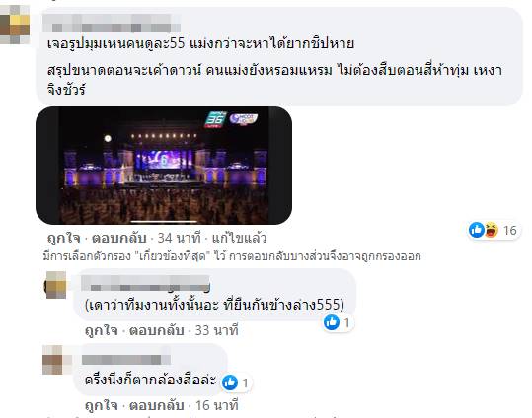
Task: Open the แก้ไขแล้ว edit history link
Action: [239, 238]
